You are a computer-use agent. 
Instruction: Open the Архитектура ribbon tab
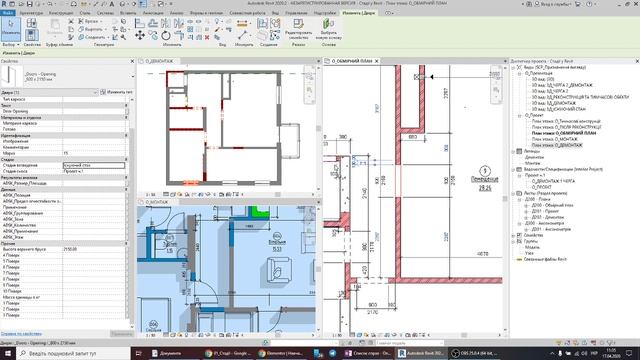point(31,13)
